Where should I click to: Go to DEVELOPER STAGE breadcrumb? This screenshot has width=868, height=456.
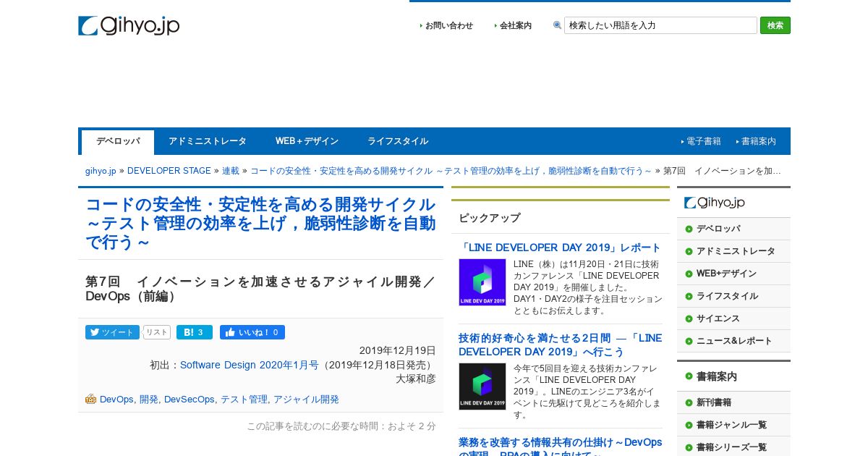(x=169, y=171)
